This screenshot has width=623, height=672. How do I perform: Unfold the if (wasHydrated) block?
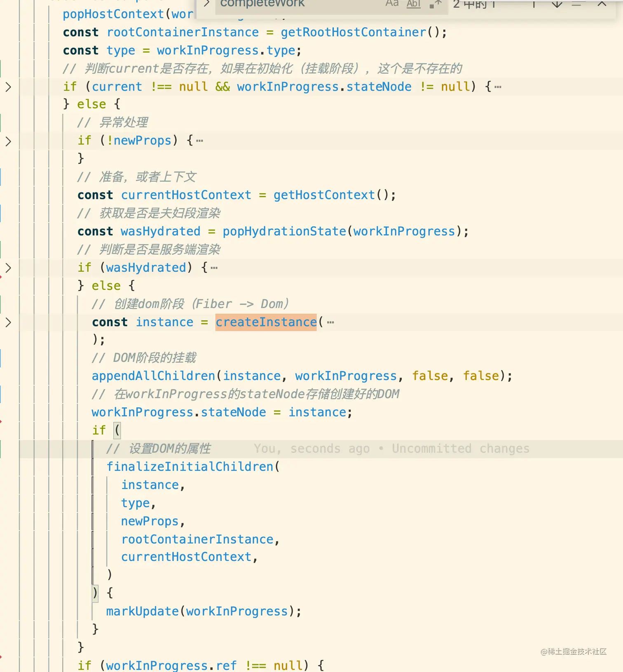point(8,268)
